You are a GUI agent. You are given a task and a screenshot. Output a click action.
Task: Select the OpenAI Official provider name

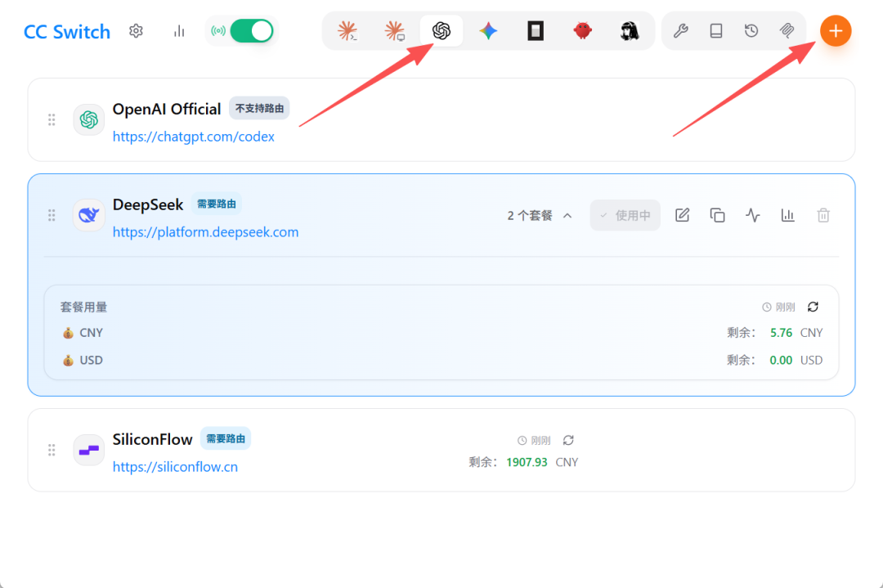coord(167,109)
